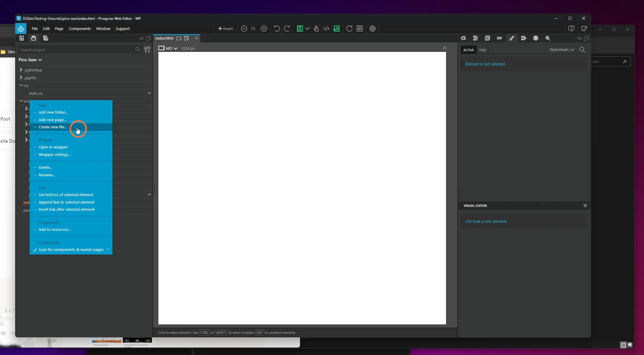The image size is (644, 355).
Task: Choose Create new file... menu entry
Action: [x=71, y=127]
